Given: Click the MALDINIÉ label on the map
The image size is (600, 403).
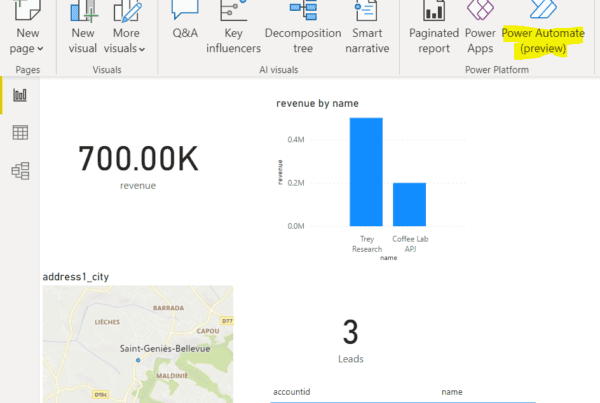Looking at the screenshot, I should [172, 376].
